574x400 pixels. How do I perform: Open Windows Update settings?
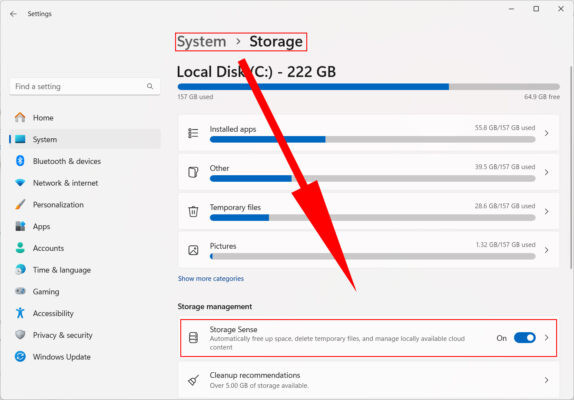point(85,356)
